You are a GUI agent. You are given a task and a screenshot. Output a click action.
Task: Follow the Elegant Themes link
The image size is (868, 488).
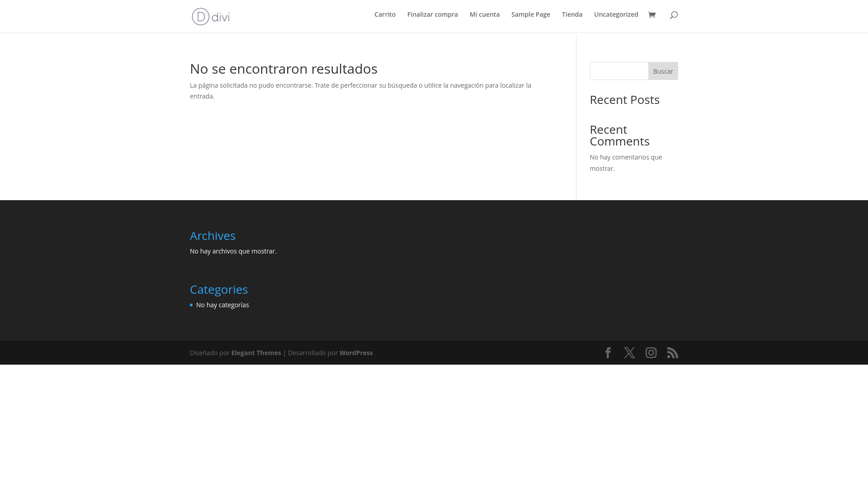(256, 353)
